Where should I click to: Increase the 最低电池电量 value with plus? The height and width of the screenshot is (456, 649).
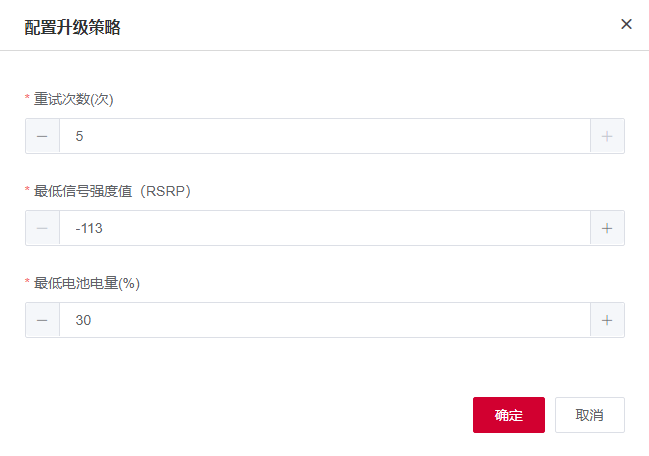tap(607, 320)
